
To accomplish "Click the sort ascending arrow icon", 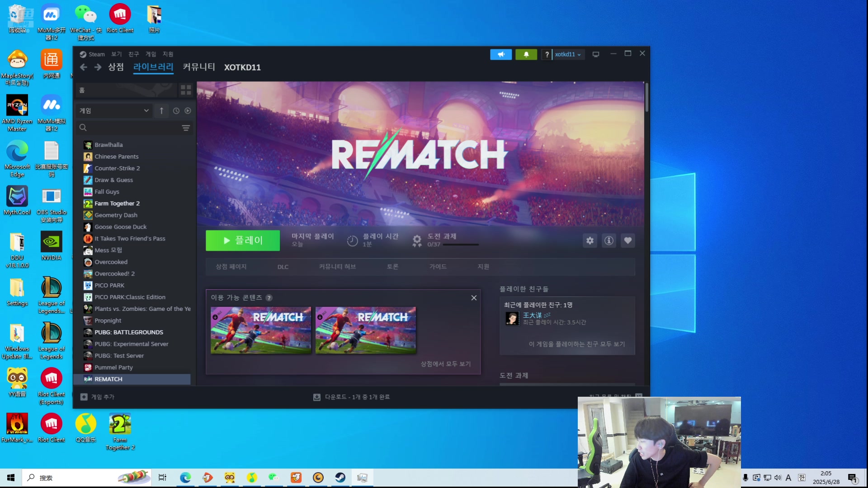I will [161, 111].
